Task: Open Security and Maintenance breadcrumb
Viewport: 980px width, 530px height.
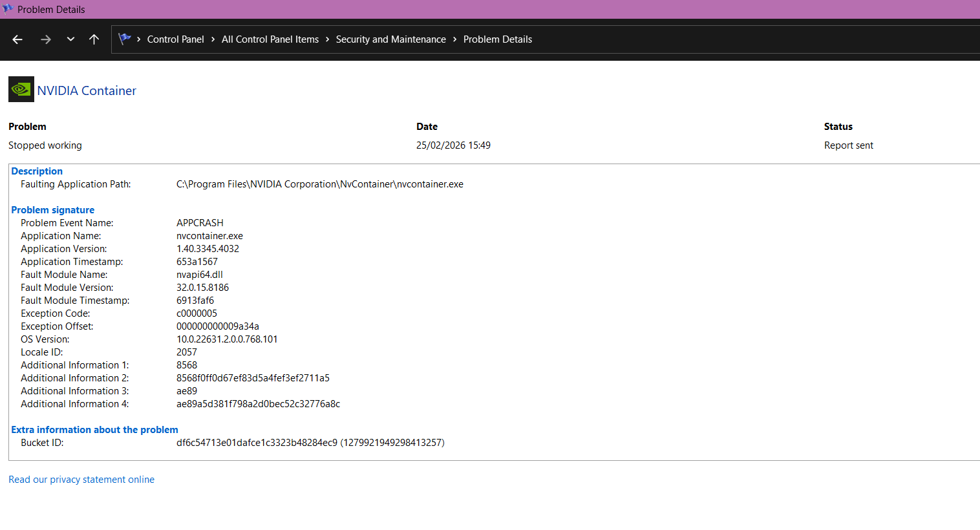Action: point(390,39)
